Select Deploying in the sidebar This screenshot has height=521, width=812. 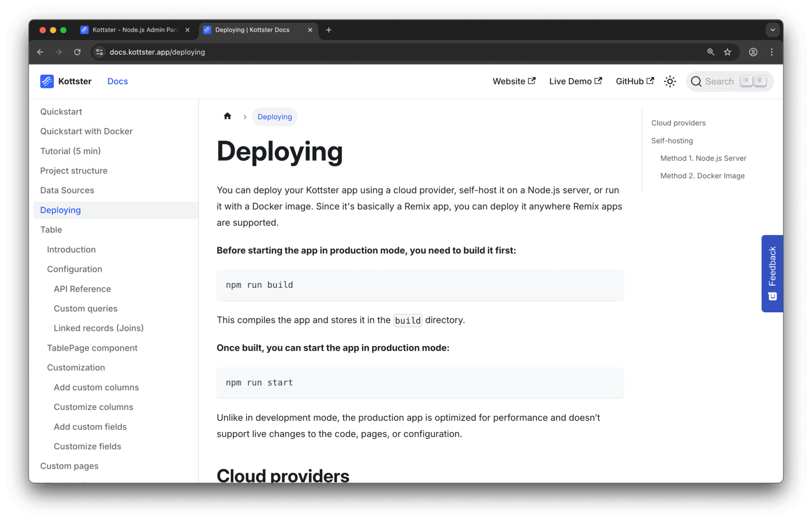(x=116, y=210)
